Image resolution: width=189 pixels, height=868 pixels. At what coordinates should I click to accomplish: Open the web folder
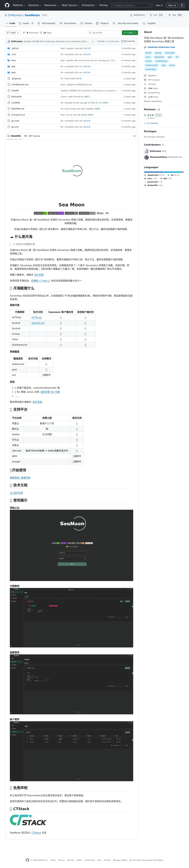(x=14, y=72)
